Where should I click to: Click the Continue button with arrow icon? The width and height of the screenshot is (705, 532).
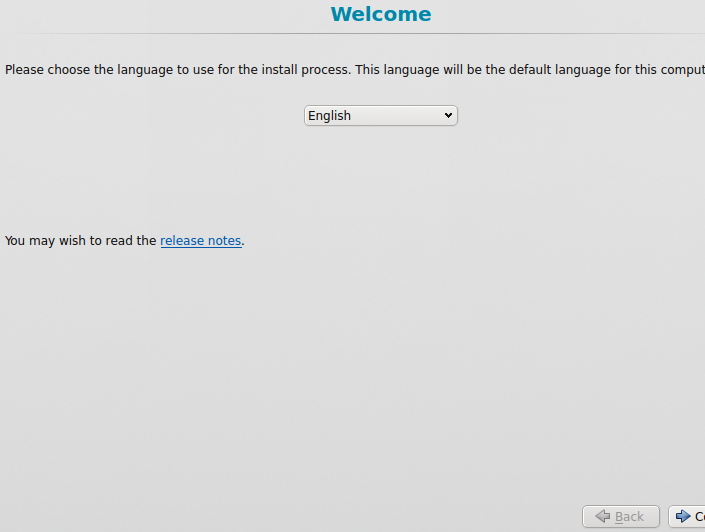pos(687,516)
